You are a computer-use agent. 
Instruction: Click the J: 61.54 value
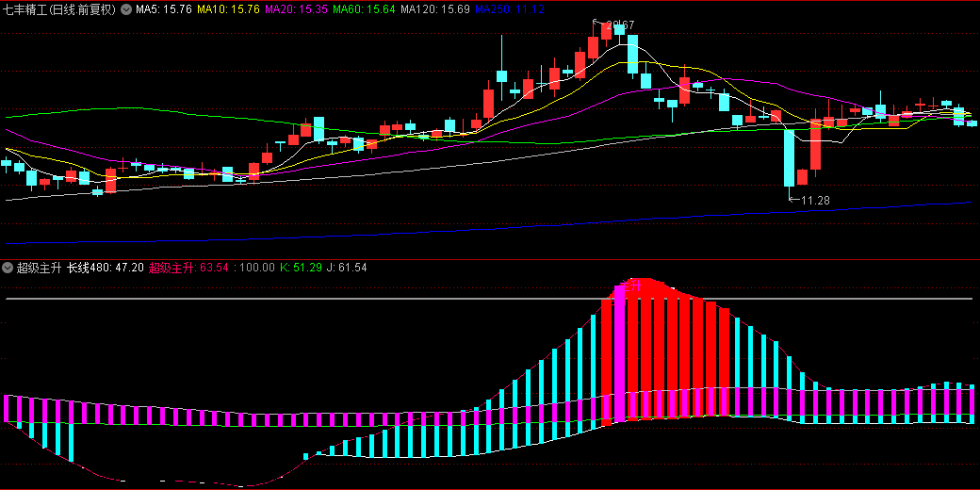pos(347,268)
